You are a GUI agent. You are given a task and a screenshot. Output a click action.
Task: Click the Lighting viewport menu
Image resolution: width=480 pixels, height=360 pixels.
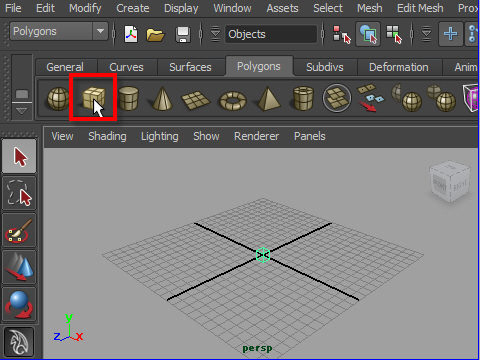[x=160, y=136]
